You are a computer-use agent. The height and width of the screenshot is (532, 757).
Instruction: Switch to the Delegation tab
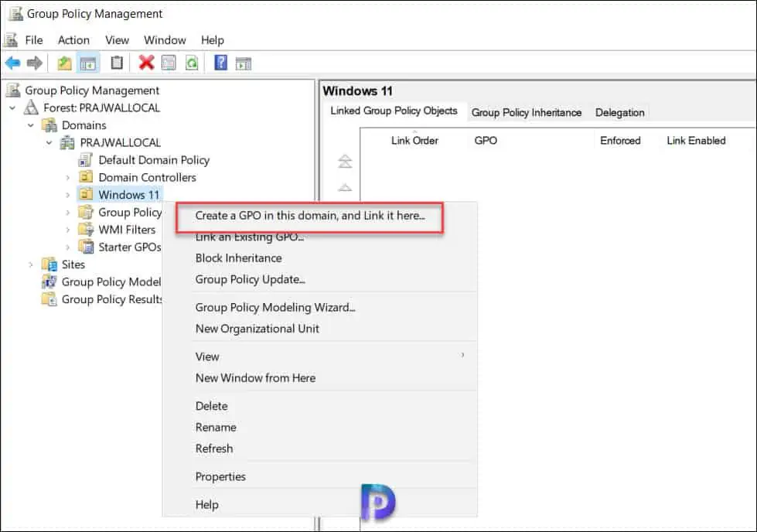click(620, 112)
